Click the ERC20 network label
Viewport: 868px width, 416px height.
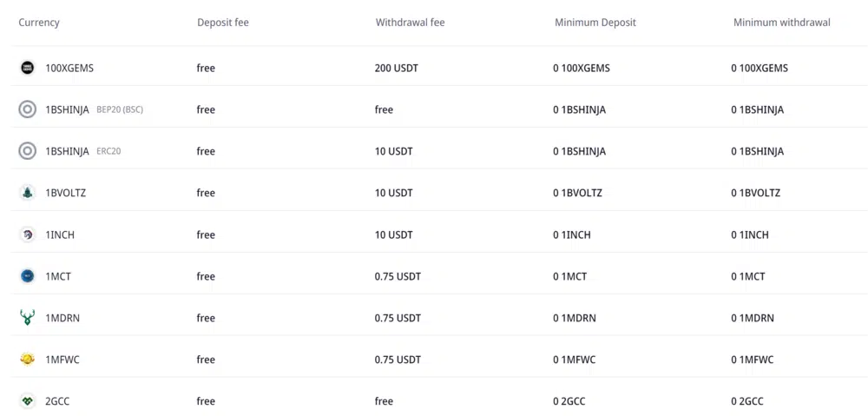coord(108,151)
